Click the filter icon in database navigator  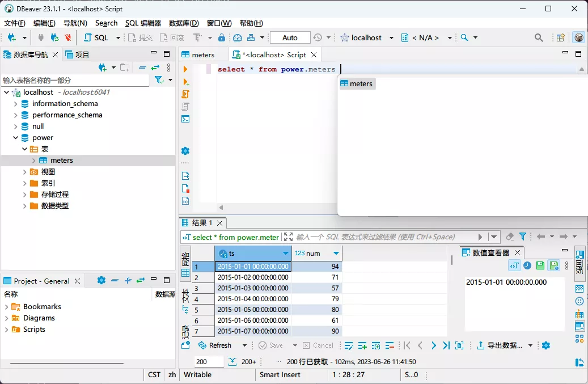pos(159,79)
